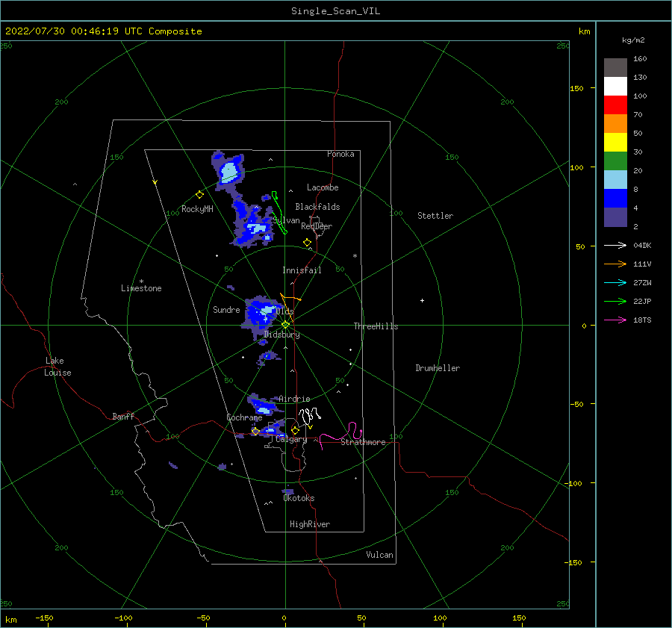
Task: Click the Airdrie town label
Action: 294,399
